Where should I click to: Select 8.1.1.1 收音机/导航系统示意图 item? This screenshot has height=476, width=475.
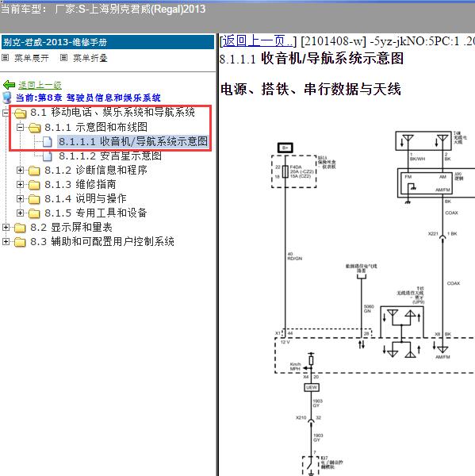click(133, 141)
